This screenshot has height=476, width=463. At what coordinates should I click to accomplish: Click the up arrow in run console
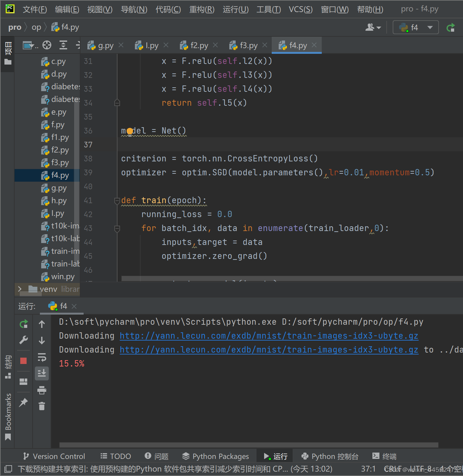click(x=42, y=324)
